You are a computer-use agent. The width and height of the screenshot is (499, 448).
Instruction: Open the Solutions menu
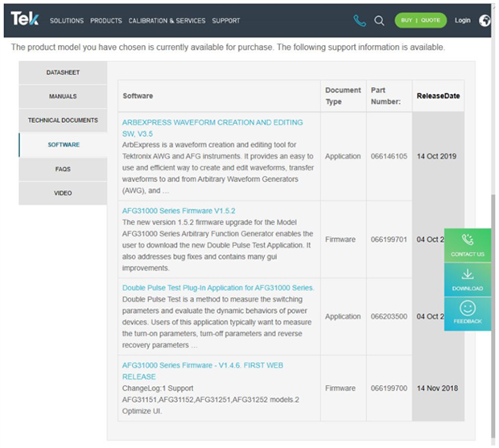pyautogui.click(x=67, y=21)
